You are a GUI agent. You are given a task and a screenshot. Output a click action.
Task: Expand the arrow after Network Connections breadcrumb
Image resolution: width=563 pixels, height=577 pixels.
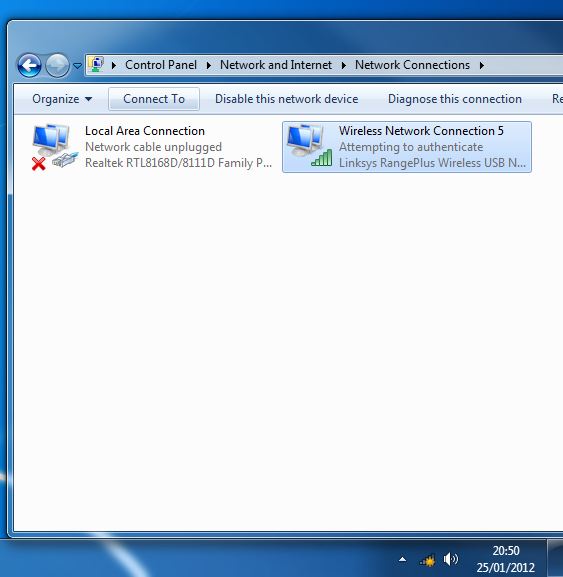click(482, 66)
